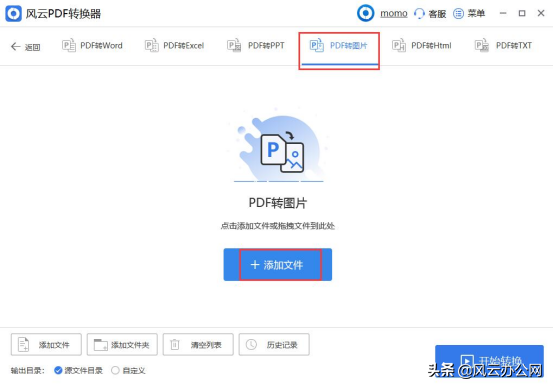The width and height of the screenshot is (554, 389).
Task: Click the blue 添加文件 button
Action: point(278,265)
